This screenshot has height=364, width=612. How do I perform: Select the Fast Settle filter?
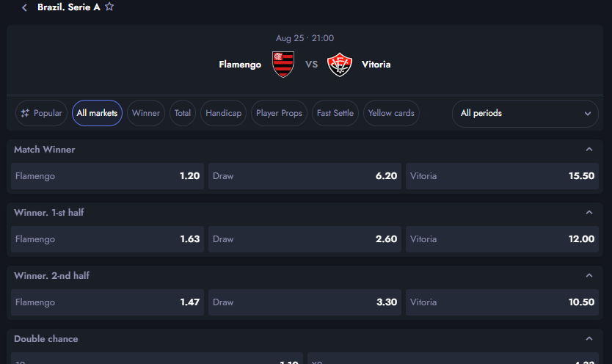pos(335,113)
